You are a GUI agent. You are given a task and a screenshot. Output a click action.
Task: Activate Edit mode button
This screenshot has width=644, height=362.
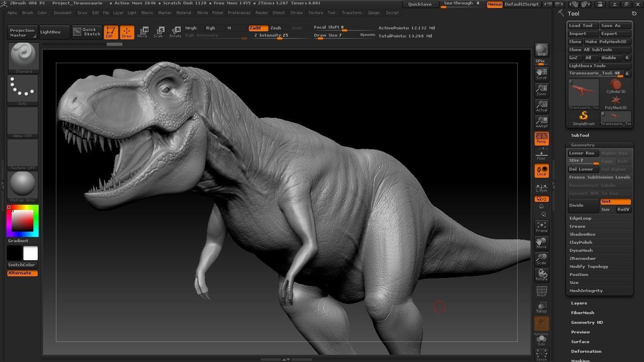pyautogui.click(x=111, y=32)
